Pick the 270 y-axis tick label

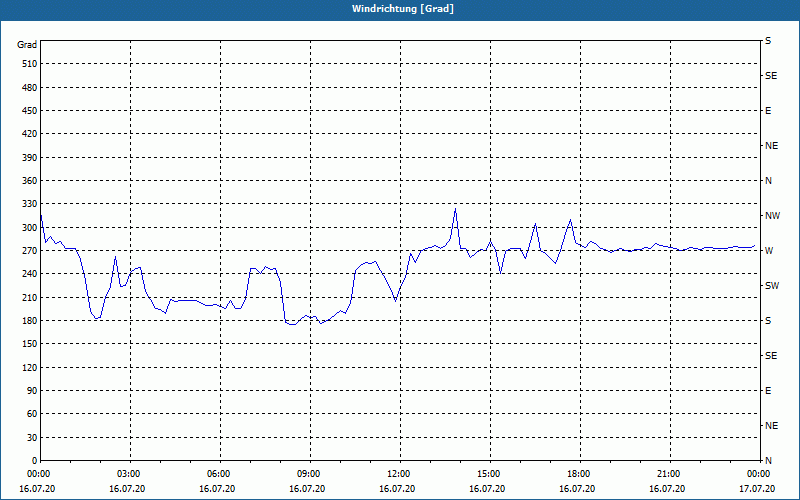pos(30,251)
